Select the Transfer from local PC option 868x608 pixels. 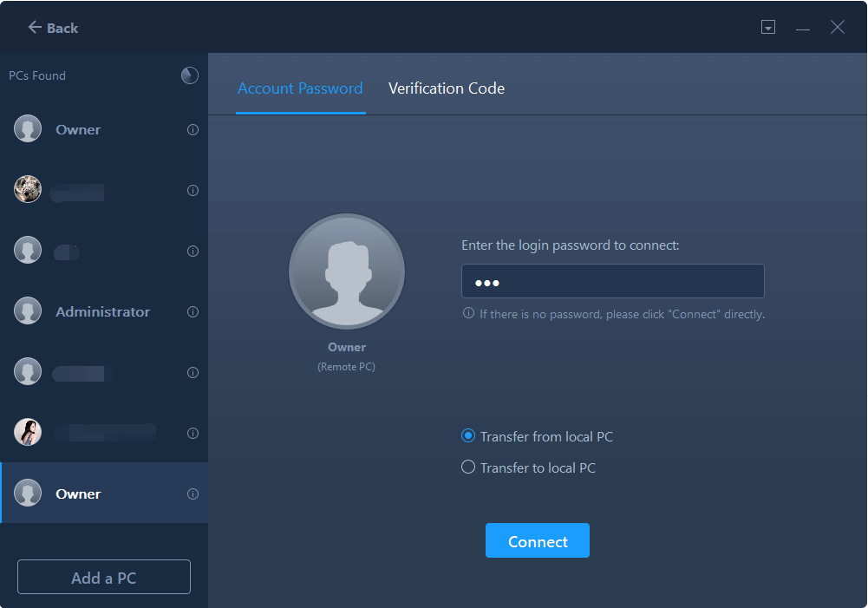coord(468,436)
